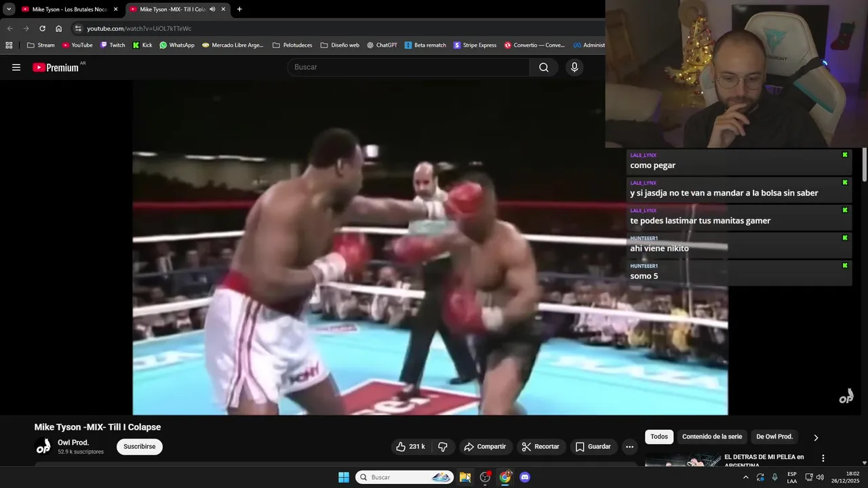The width and height of the screenshot is (868, 488).
Task: Open the ChatGPT bookmark
Action: click(x=382, y=45)
